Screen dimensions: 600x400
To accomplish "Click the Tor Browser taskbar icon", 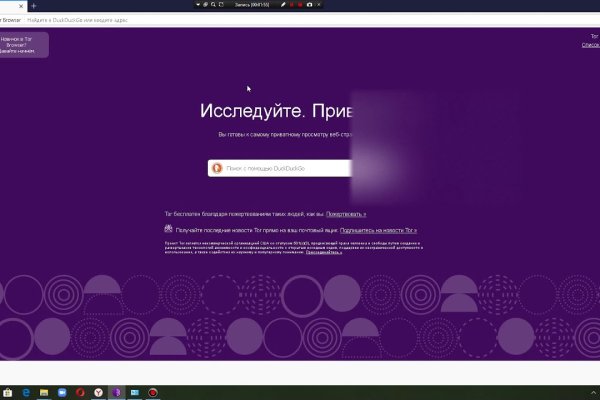I will [118, 392].
